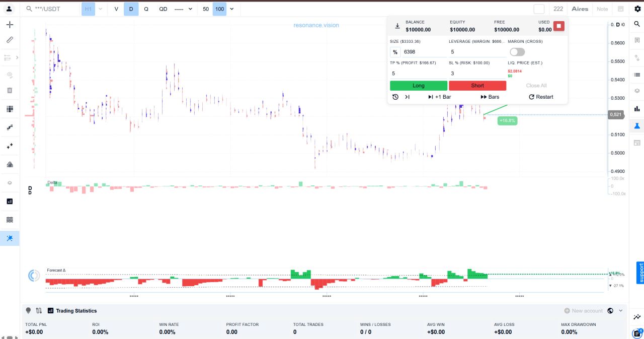Click the highlighted spark tool icon

click(x=10, y=238)
